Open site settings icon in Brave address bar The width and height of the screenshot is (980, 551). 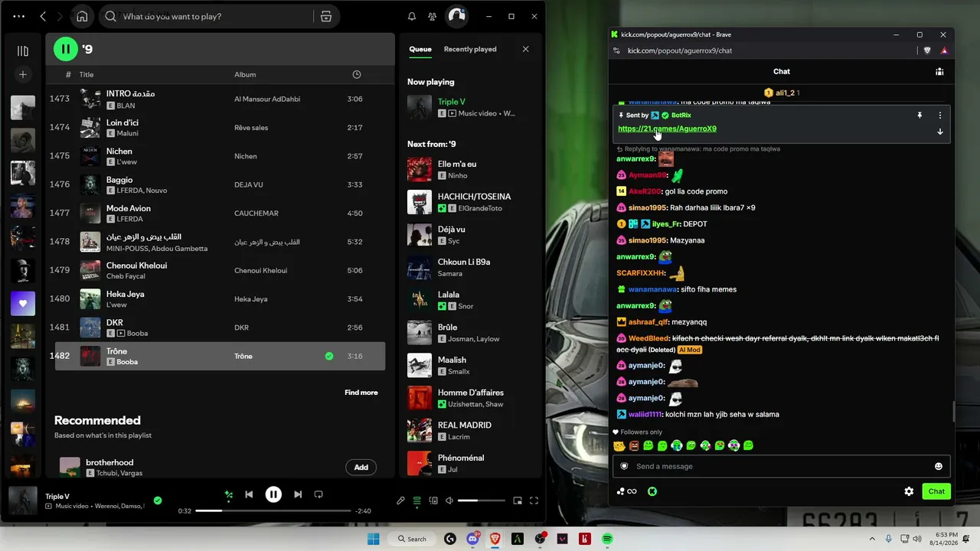click(616, 51)
